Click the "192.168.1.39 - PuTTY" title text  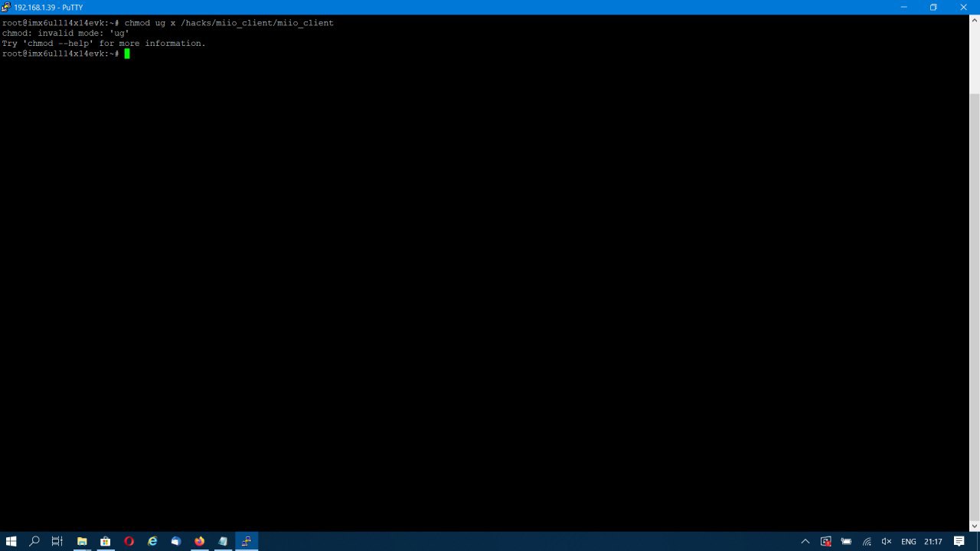48,8
